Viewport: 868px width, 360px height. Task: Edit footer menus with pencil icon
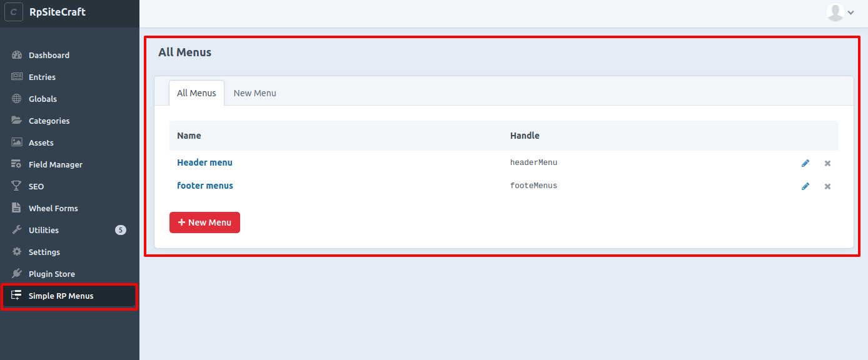(x=805, y=186)
